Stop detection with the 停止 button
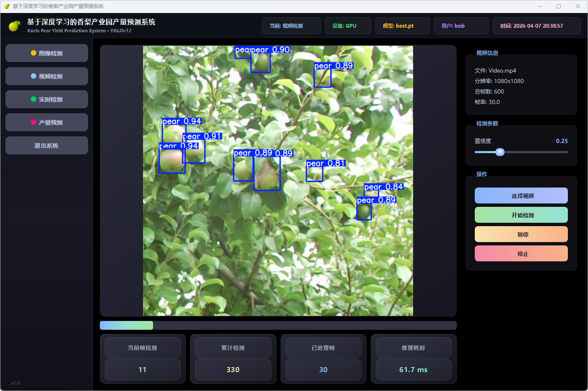 (x=521, y=254)
